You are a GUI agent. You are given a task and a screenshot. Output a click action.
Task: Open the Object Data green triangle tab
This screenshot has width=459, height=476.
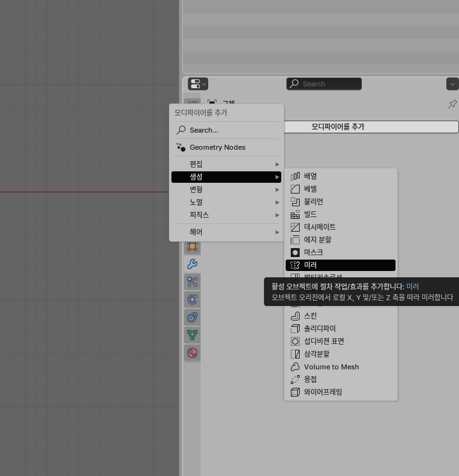[x=192, y=335]
